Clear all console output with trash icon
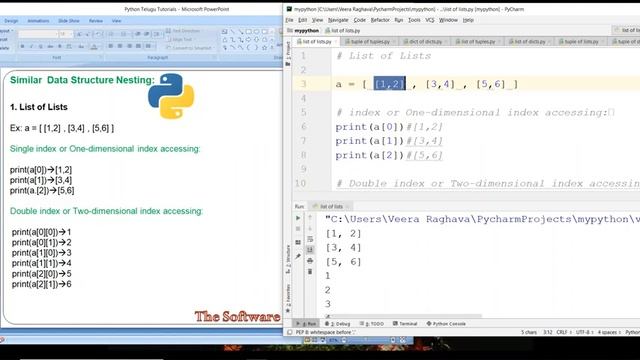The height and width of the screenshot is (360, 640). (x=310, y=271)
